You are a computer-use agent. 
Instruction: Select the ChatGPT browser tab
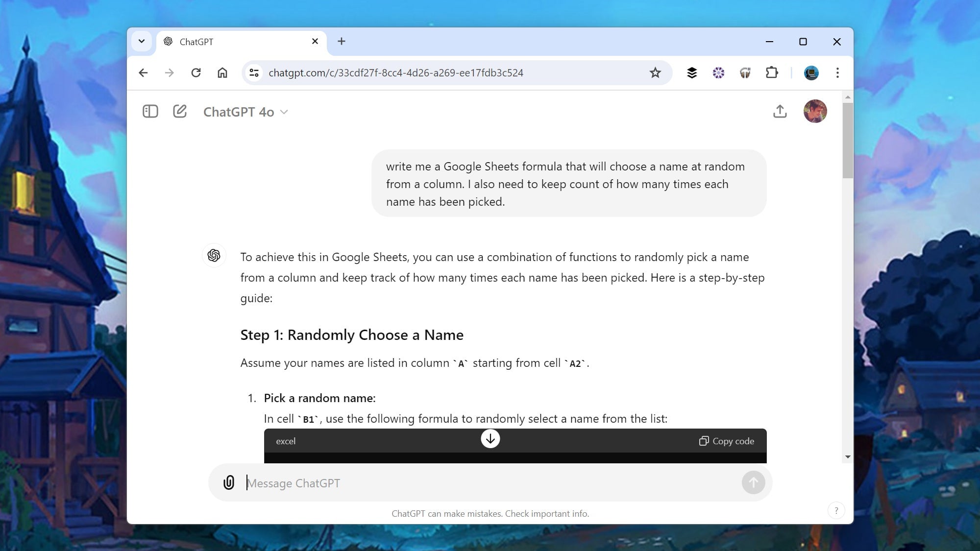click(241, 42)
